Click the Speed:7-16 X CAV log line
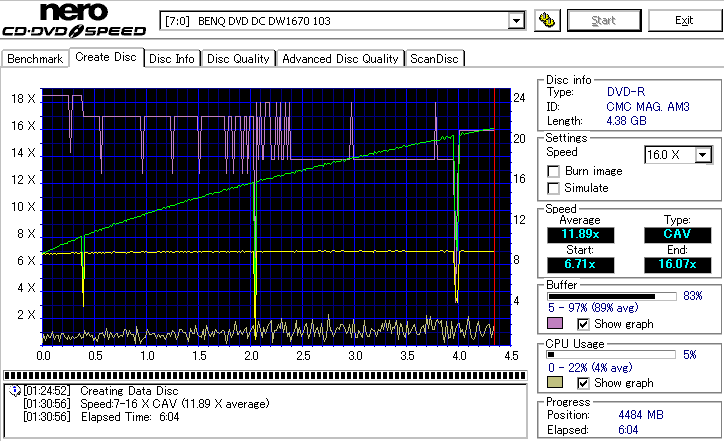This screenshot has width=724, height=441. coord(175,404)
